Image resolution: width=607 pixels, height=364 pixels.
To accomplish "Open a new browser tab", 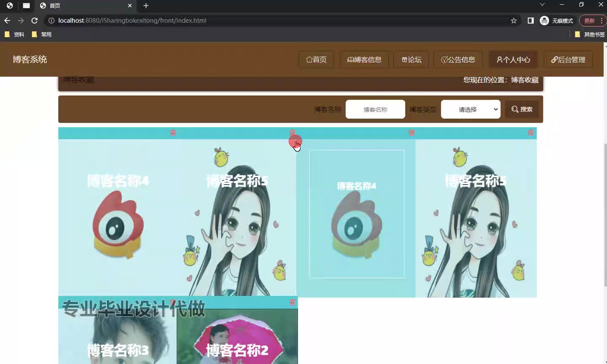I will 146,5.
